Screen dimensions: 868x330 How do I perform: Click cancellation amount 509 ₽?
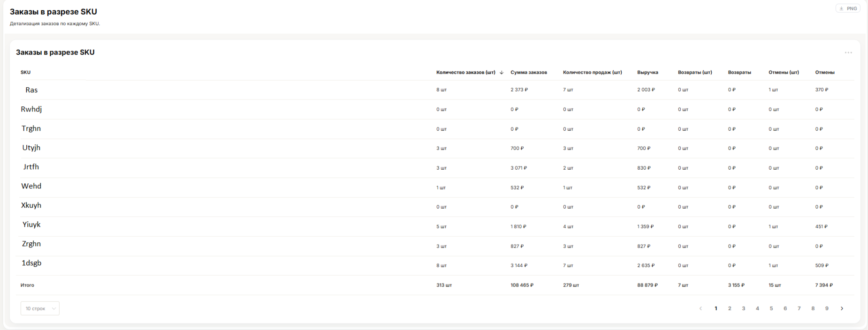coord(822,265)
